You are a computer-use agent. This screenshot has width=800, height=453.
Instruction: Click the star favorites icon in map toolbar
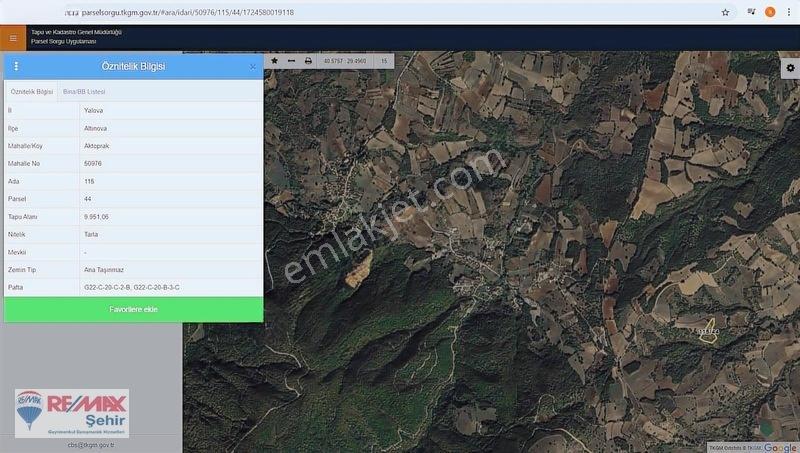tap(274, 61)
